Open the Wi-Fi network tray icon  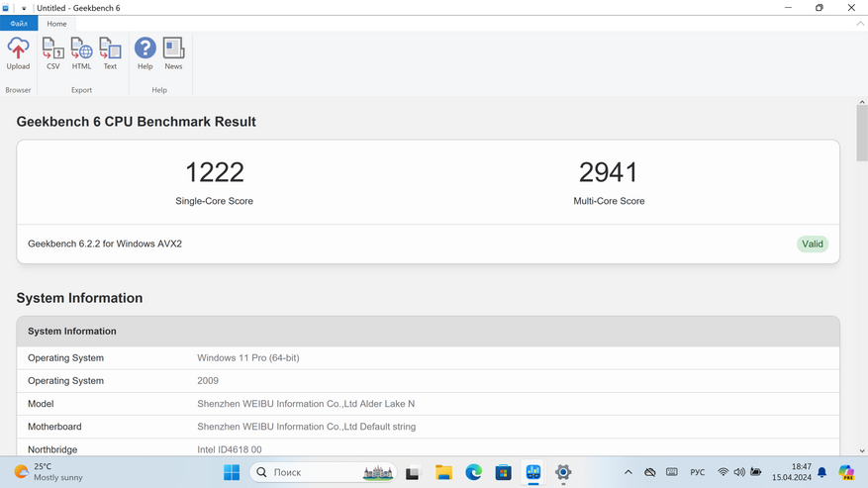point(723,472)
